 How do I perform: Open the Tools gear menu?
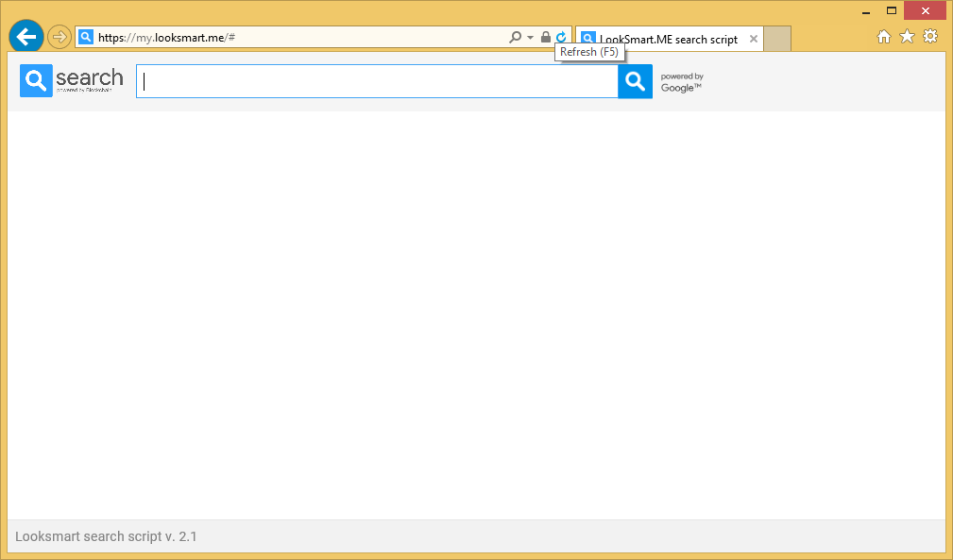930,37
